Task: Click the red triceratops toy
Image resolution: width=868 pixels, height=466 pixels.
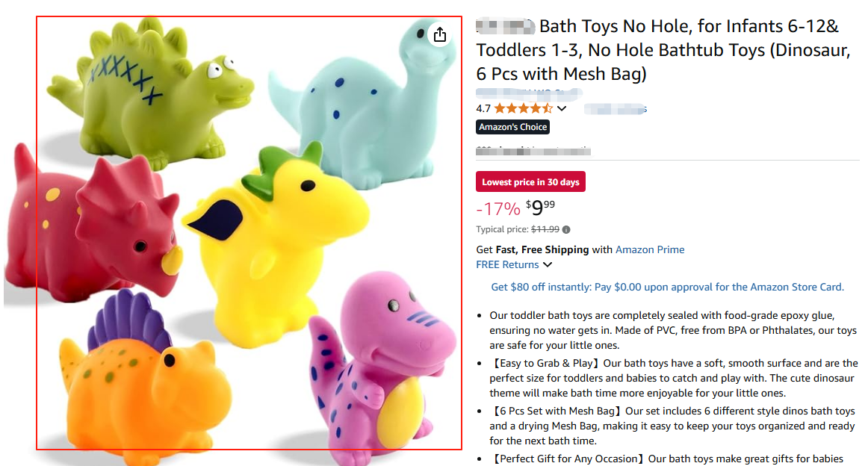Action: [x=97, y=224]
